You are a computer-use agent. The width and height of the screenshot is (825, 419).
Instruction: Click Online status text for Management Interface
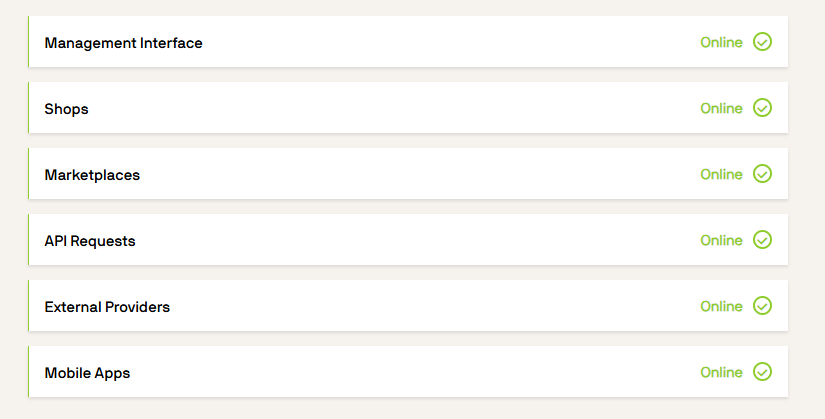point(721,42)
